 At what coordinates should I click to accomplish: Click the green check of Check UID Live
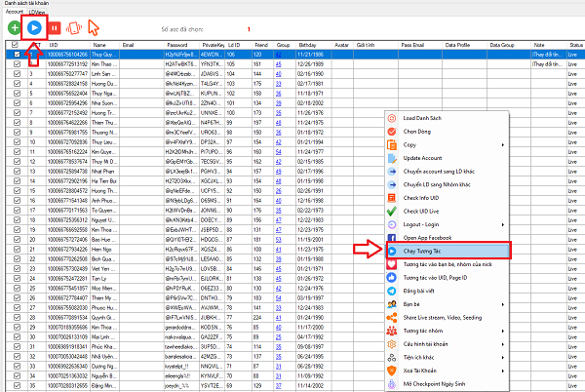(x=391, y=211)
